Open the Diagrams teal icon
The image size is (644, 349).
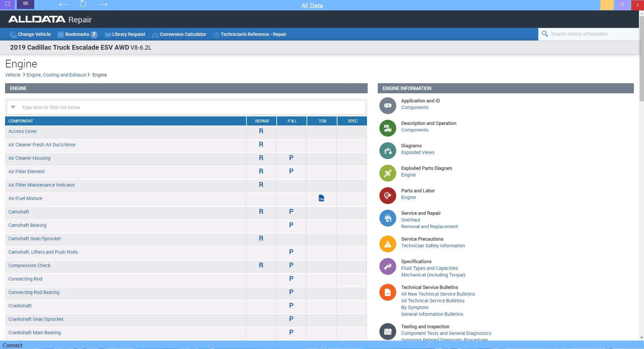pyautogui.click(x=388, y=151)
